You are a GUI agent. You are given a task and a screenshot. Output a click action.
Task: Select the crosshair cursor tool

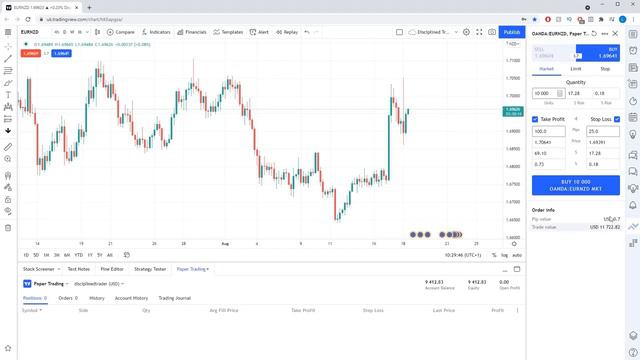tap(8, 47)
